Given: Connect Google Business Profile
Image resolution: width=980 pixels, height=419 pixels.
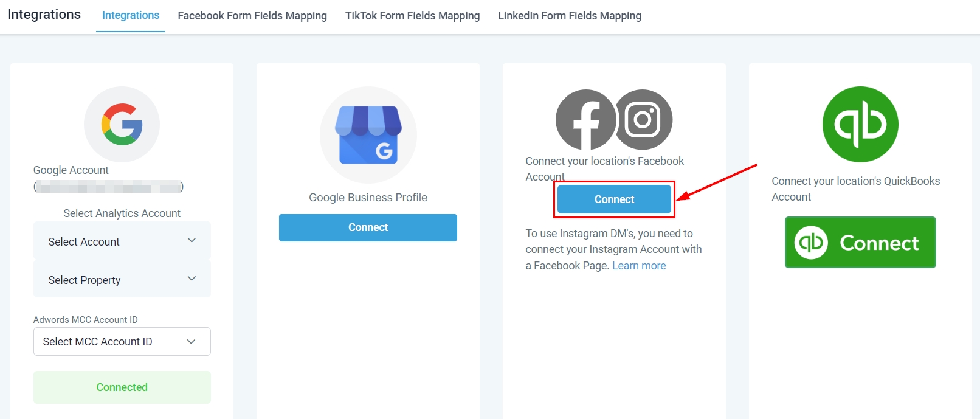Looking at the screenshot, I should point(368,227).
